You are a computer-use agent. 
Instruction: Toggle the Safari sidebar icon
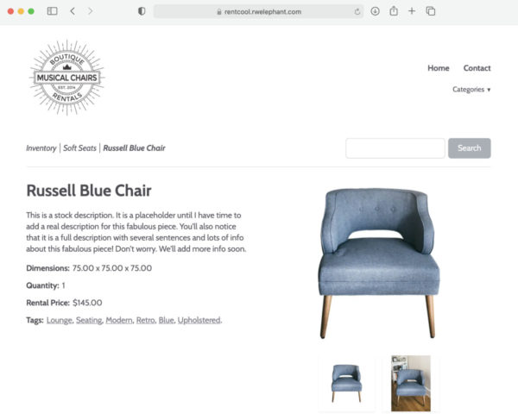point(52,11)
